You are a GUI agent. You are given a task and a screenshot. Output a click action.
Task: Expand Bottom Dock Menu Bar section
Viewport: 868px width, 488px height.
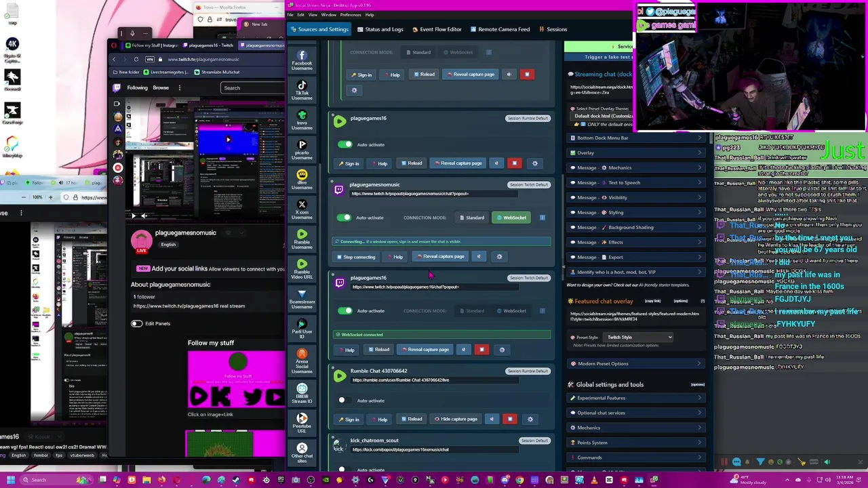point(636,138)
